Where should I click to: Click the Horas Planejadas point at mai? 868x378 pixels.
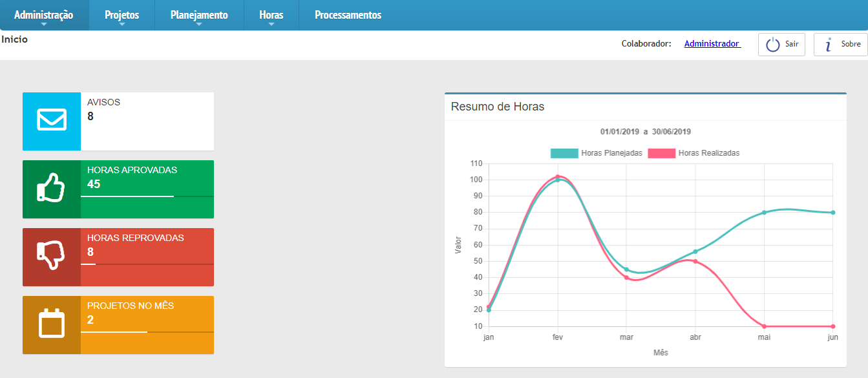(x=764, y=213)
